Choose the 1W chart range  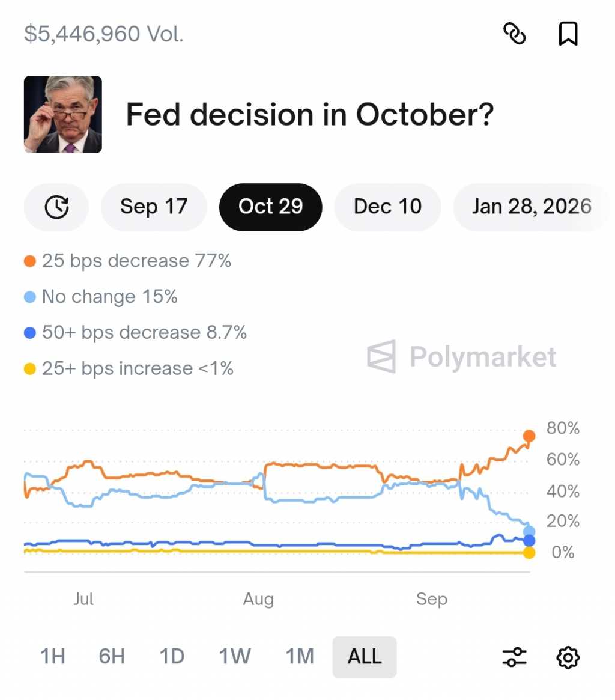pyautogui.click(x=234, y=656)
